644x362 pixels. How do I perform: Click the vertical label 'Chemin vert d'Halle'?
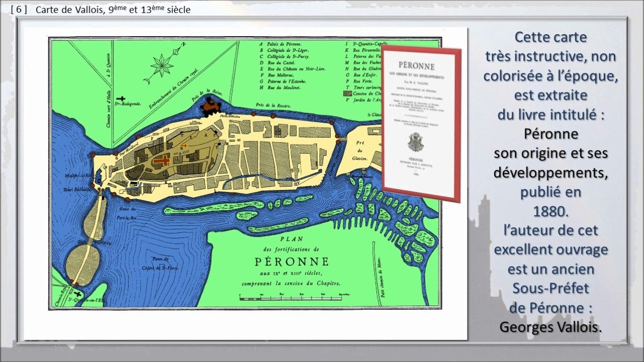click(107, 108)
